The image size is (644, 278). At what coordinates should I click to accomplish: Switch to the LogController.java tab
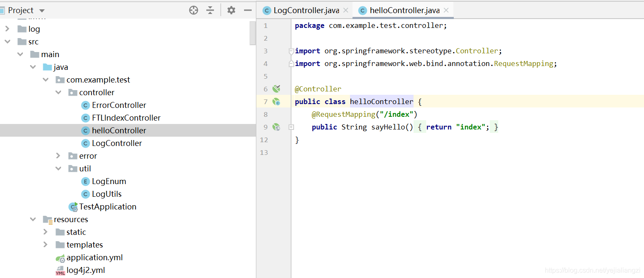(306, 11)
